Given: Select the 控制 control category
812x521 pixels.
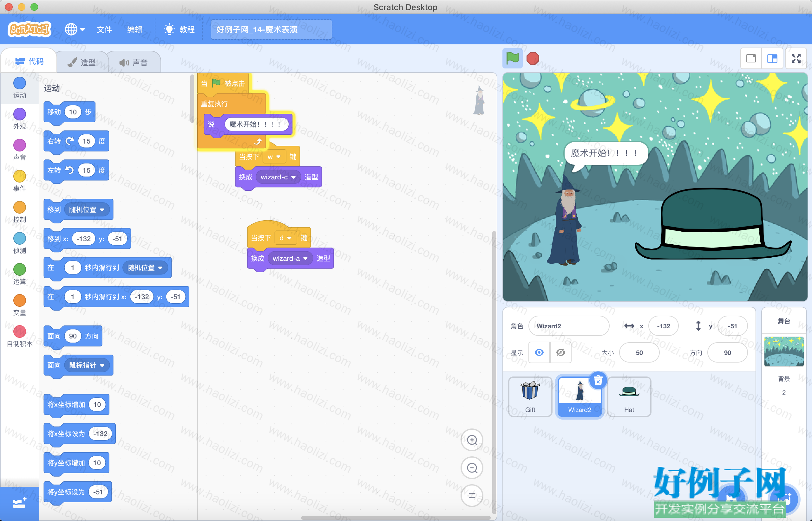Looking at the screenshot, I should (20, 212).
